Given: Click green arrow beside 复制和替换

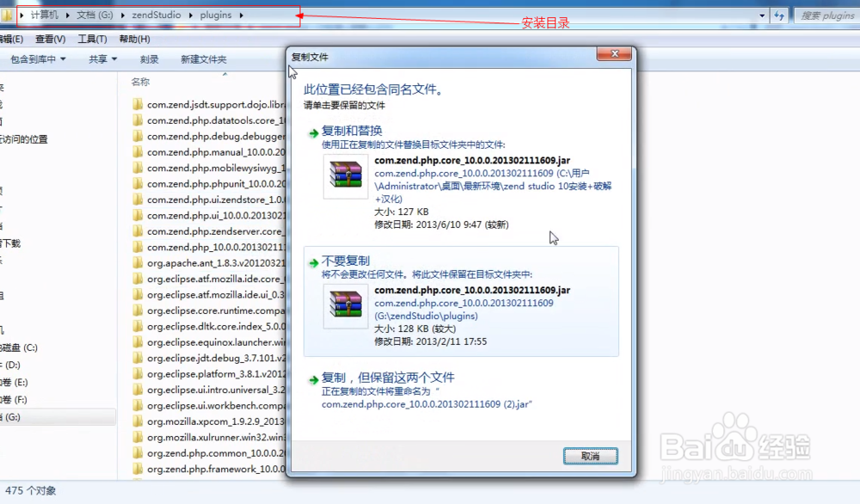Looking at the screenshot, I should tap(313, 133).
